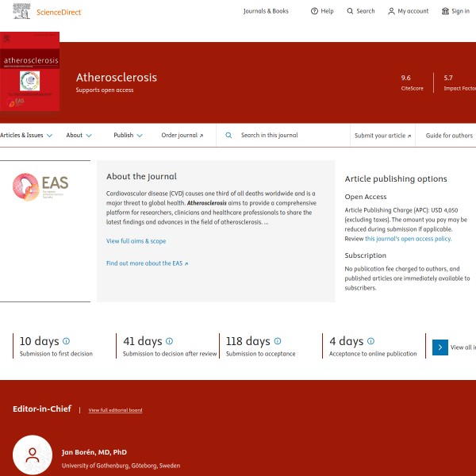Open View full editorial board link
The height and width of the screenshot is (476, 476).
tap(115, 410)
